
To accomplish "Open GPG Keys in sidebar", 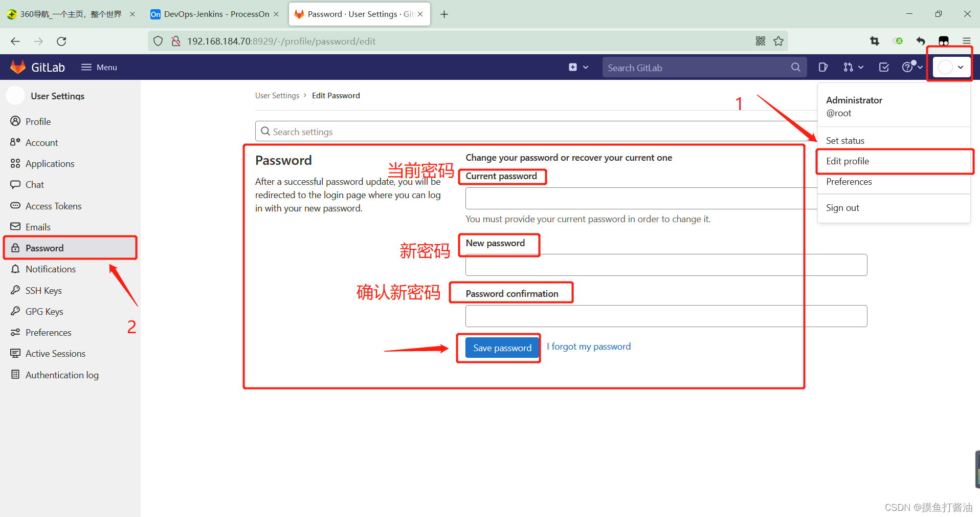I will click(70, 311).
